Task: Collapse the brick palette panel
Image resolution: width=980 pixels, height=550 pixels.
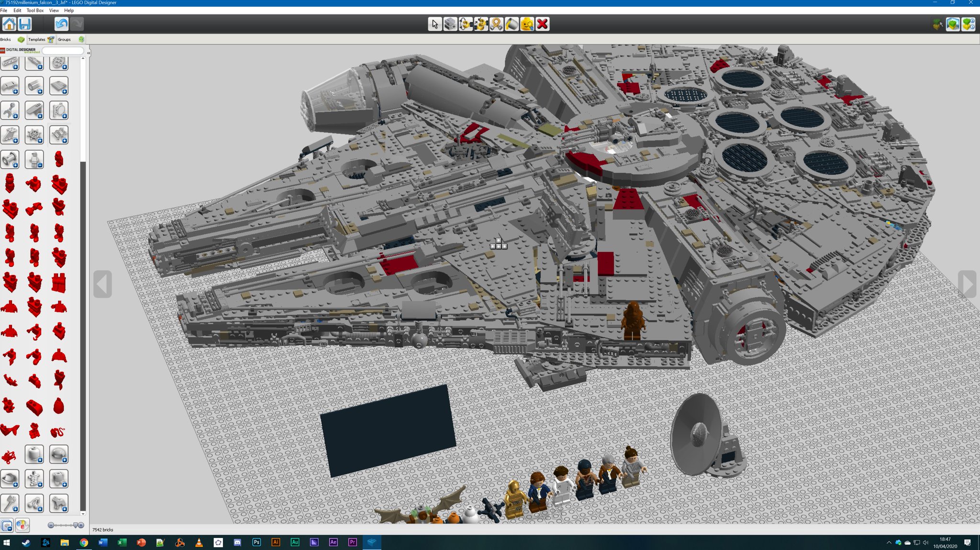Action: (89, 53)
